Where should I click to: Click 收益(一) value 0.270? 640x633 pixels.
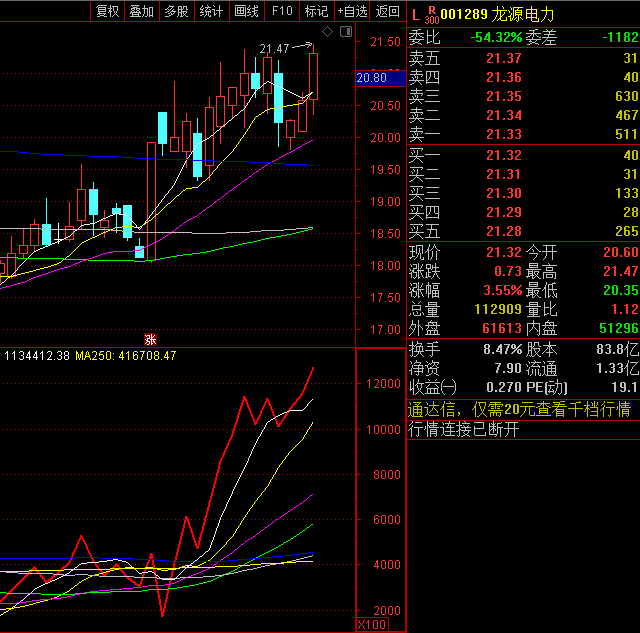[504, 387]
